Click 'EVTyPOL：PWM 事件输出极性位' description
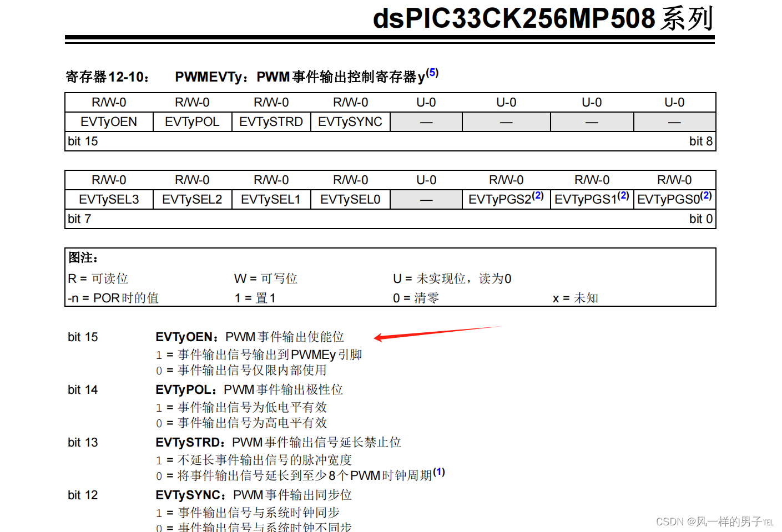 point(249,389)
